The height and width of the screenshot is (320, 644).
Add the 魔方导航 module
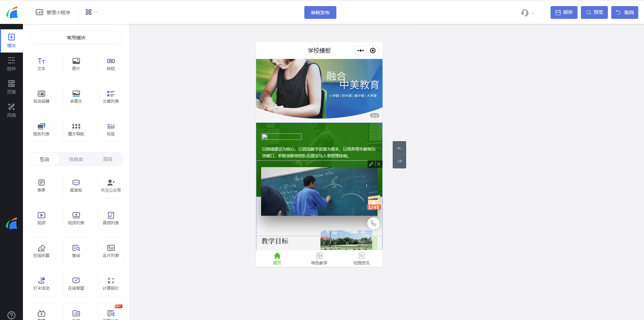[76, 129]
